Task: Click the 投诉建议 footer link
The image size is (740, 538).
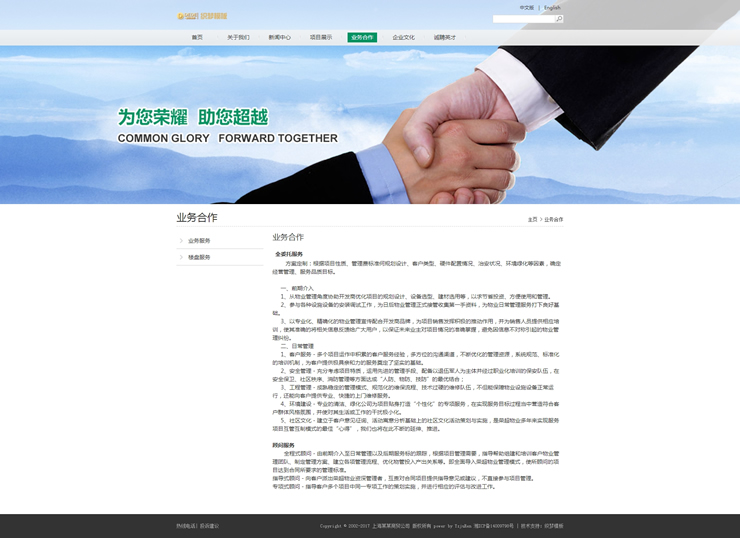Action: (x=209, y=525)
